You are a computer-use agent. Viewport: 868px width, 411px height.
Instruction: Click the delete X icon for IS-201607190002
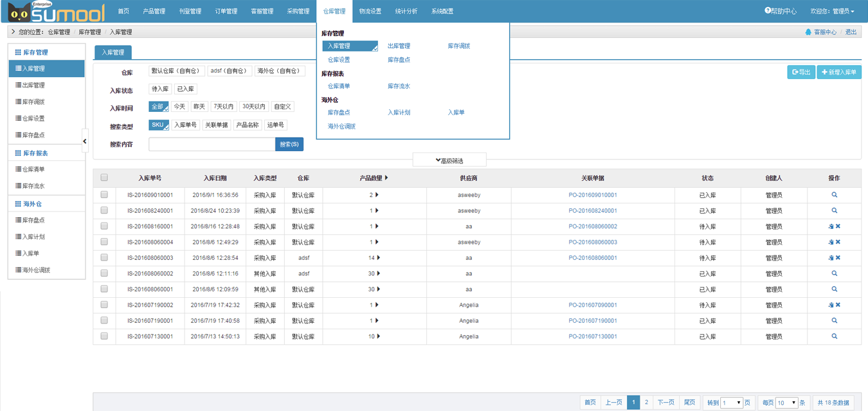838,305
